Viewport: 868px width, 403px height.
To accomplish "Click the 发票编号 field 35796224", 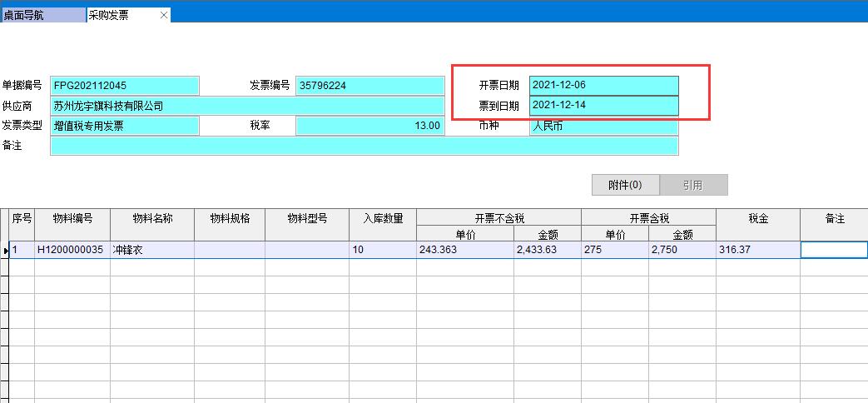I will (x=370, y=85).
